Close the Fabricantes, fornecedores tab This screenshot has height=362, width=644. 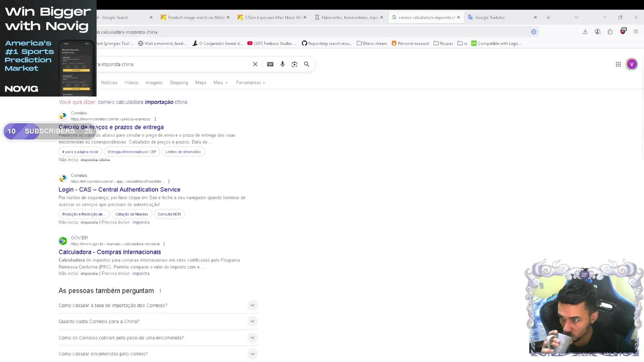coord(381,17)
